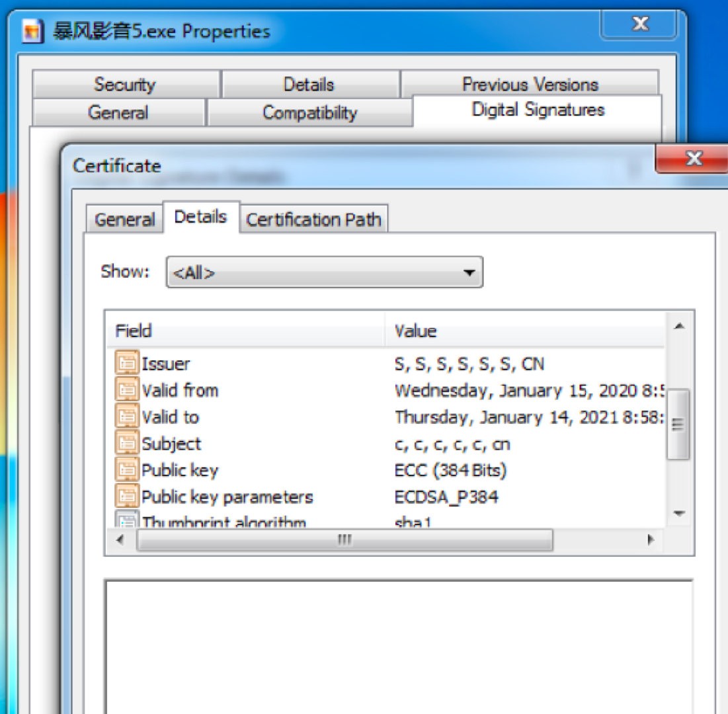Click the Subject field icon
The width and height of the screenshot is (728, 714).
pos(126,444)
